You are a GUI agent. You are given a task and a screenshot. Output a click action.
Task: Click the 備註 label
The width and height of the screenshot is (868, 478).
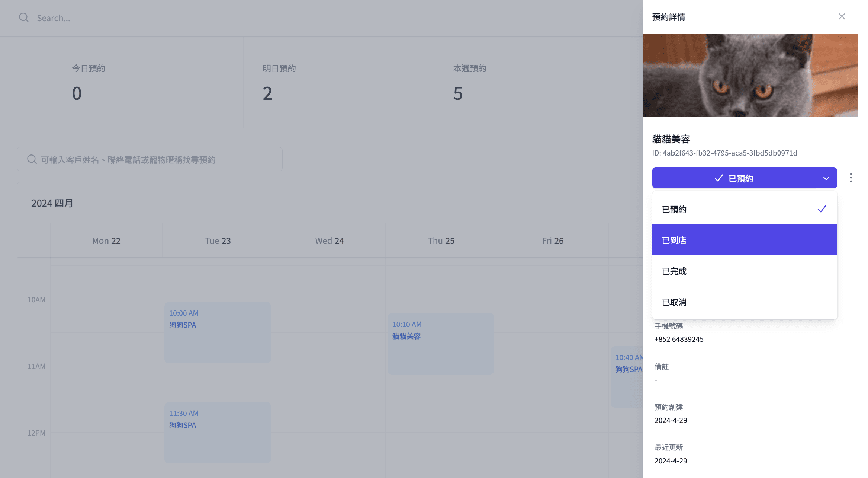tap(661, 367)
